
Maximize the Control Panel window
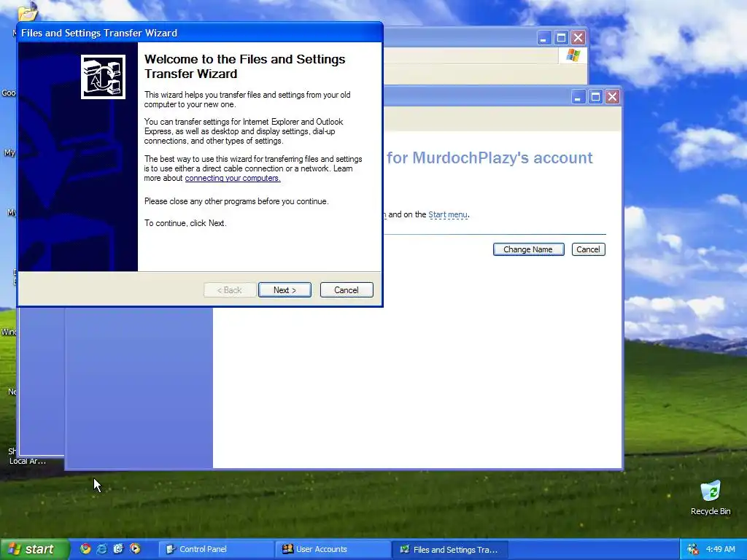pos(561,38)
